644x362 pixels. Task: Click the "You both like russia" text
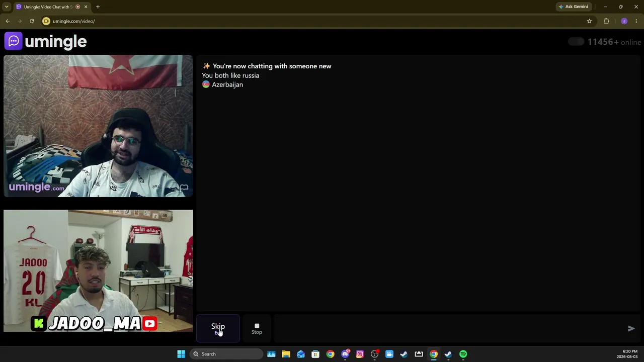click(230, 75)
